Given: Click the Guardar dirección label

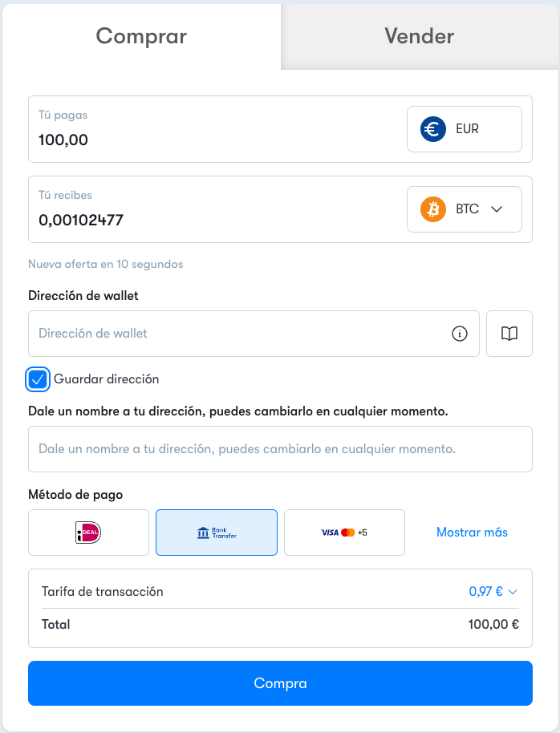Looking at the screenshot, I should click(106, 379).
